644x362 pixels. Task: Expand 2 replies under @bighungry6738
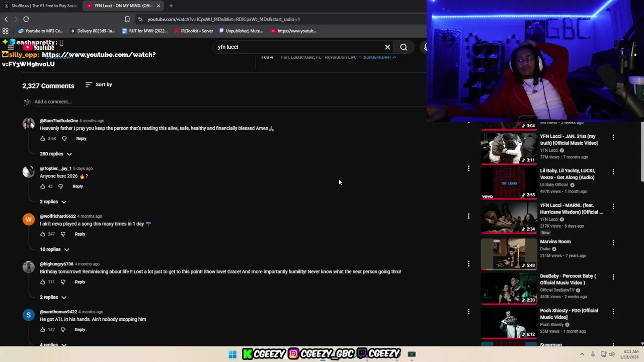pyautogui.click(x=53, y=297)
